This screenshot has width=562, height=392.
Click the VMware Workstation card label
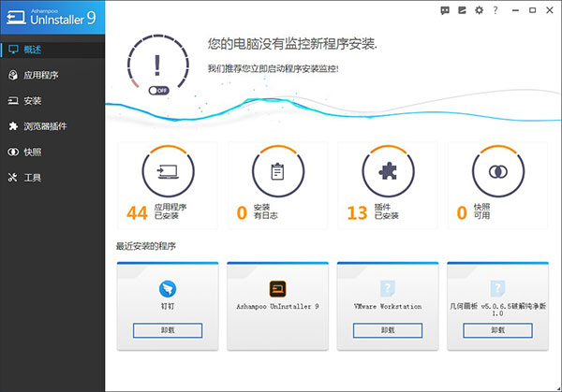pyautogui.click(x=388, y=307)
